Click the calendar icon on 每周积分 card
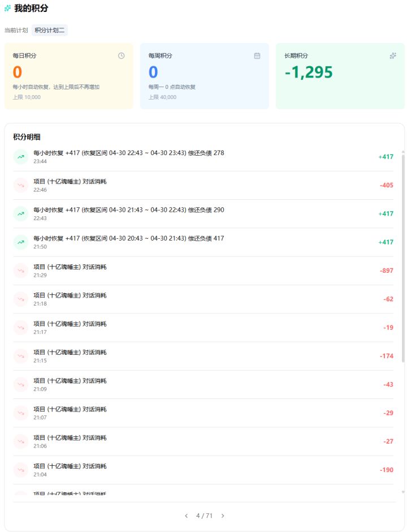407x532 pixels. (257, 55)
